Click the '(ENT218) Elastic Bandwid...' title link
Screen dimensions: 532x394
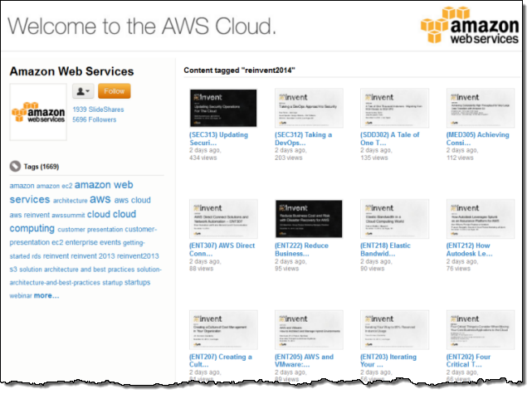385,250
